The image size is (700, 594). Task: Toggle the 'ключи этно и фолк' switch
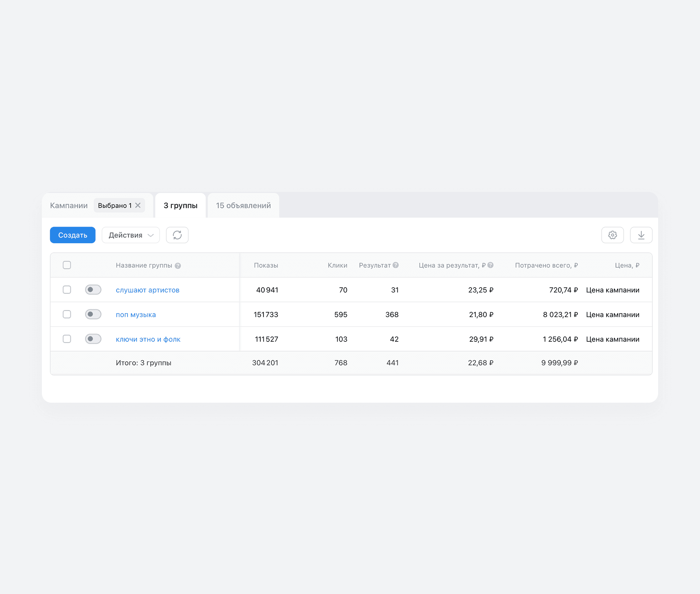point(93,339)
